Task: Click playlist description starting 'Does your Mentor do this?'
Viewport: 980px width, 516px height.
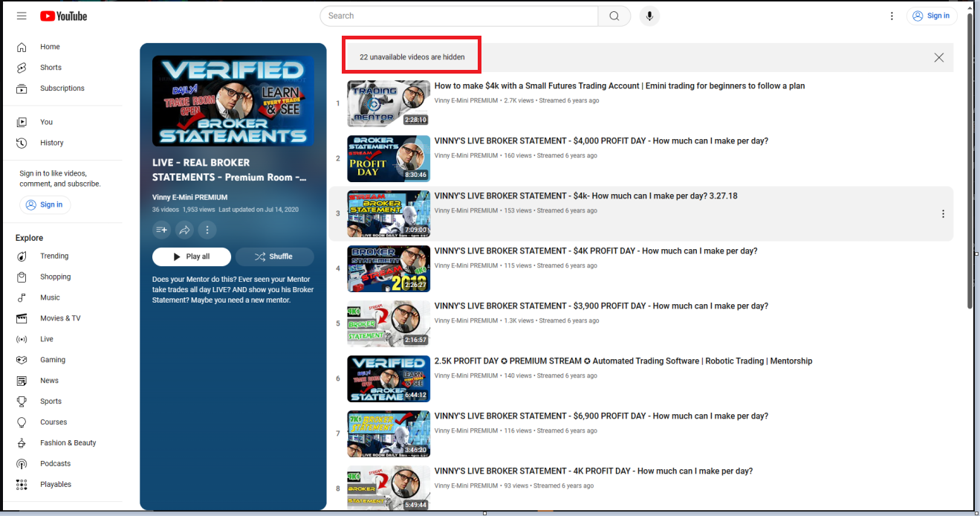Action: (x=233, y=289)
